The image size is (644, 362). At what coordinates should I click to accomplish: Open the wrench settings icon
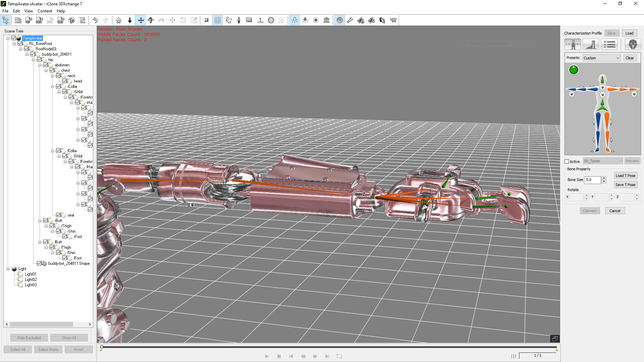350,20
